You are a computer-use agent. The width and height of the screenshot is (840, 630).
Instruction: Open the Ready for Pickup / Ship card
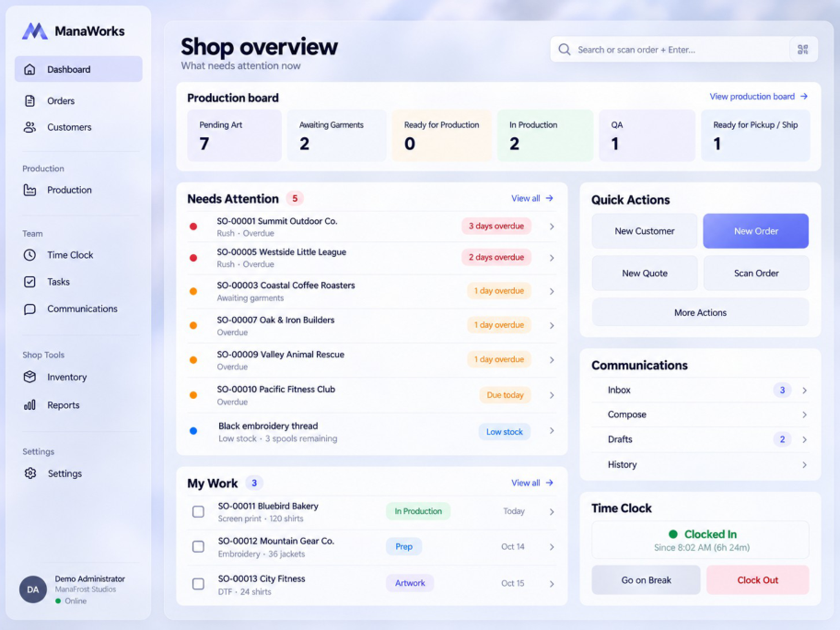pos(755,135)
